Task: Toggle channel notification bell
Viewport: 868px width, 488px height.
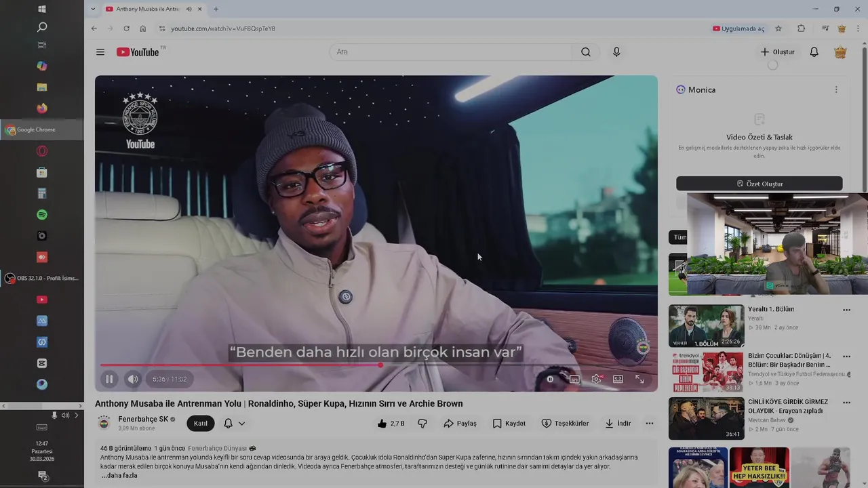Action: coord(229,424)
